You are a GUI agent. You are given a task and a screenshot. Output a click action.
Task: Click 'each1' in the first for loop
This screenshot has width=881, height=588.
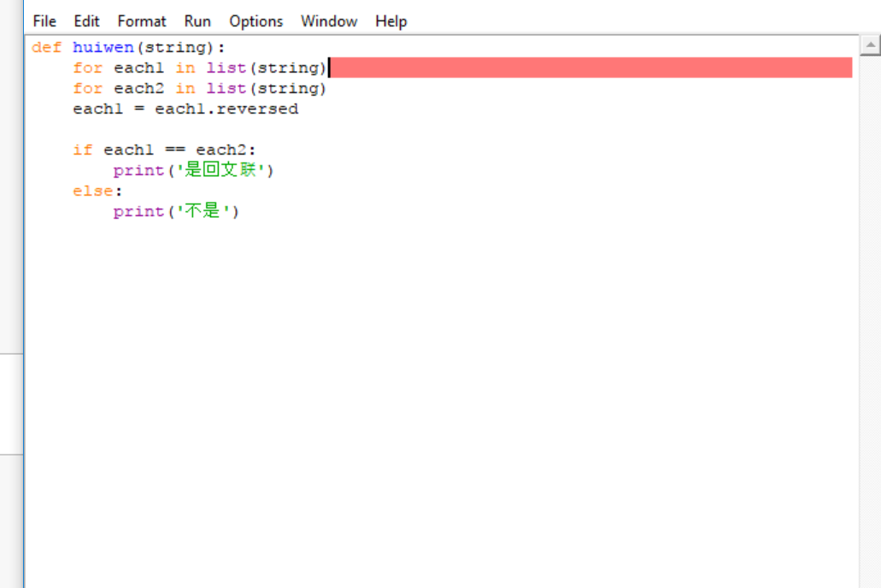pos(138,68)
